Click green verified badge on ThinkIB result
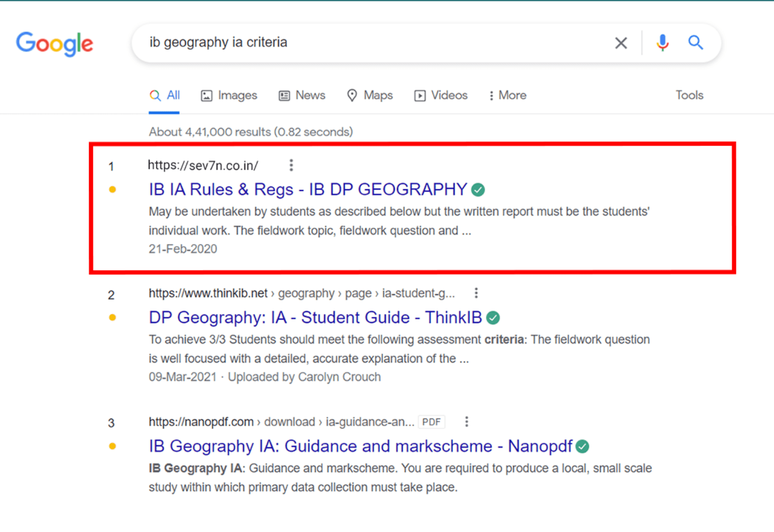 click(493, 318)
